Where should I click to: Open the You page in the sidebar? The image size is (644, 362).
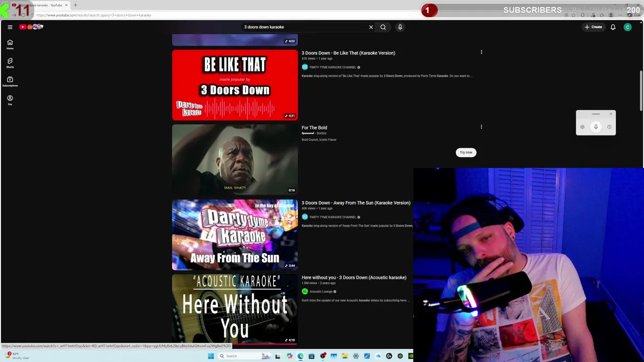[10, 100]
